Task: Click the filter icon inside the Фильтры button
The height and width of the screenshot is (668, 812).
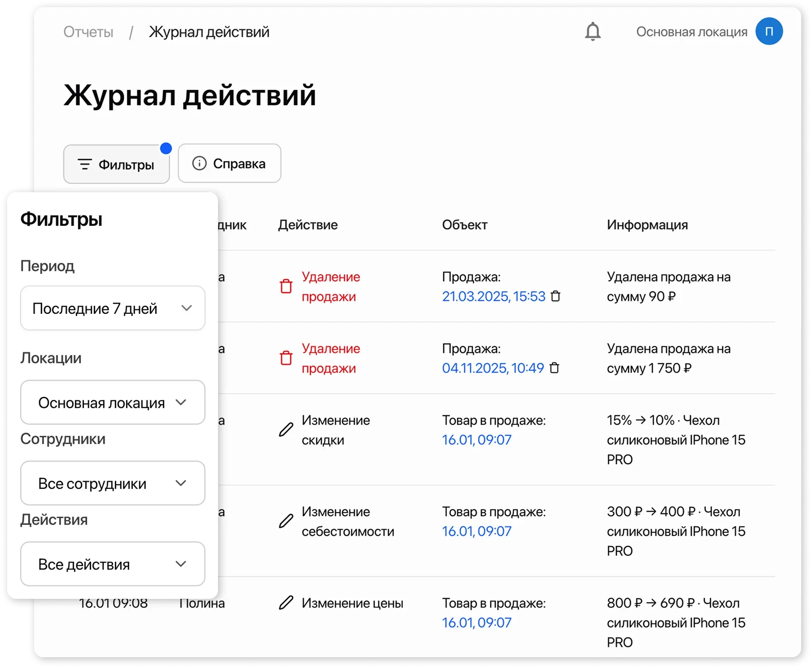Action: pyautogui.click(x=85, y=164)
